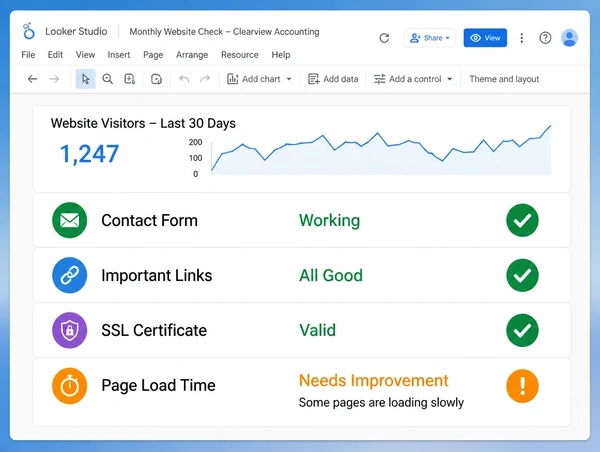Go to next page arrow
The width and height of the screenshot is (600, 452).
[x=54, y=79]
